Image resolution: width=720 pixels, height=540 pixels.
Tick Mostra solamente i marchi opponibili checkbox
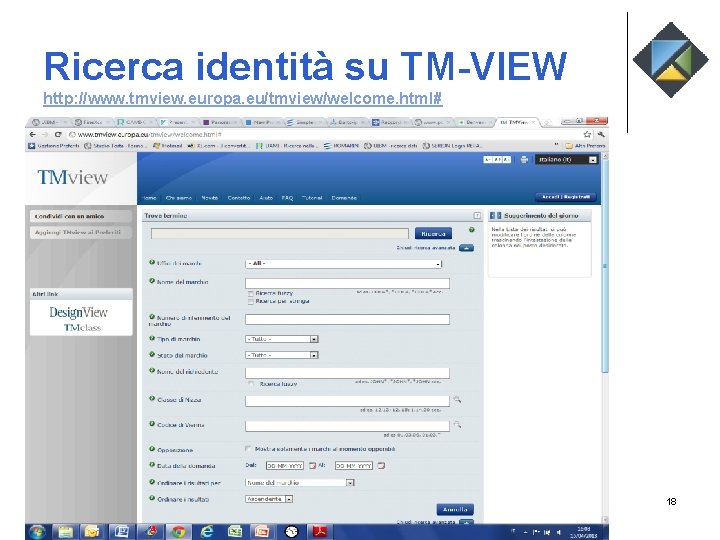[x=248, y=449]
